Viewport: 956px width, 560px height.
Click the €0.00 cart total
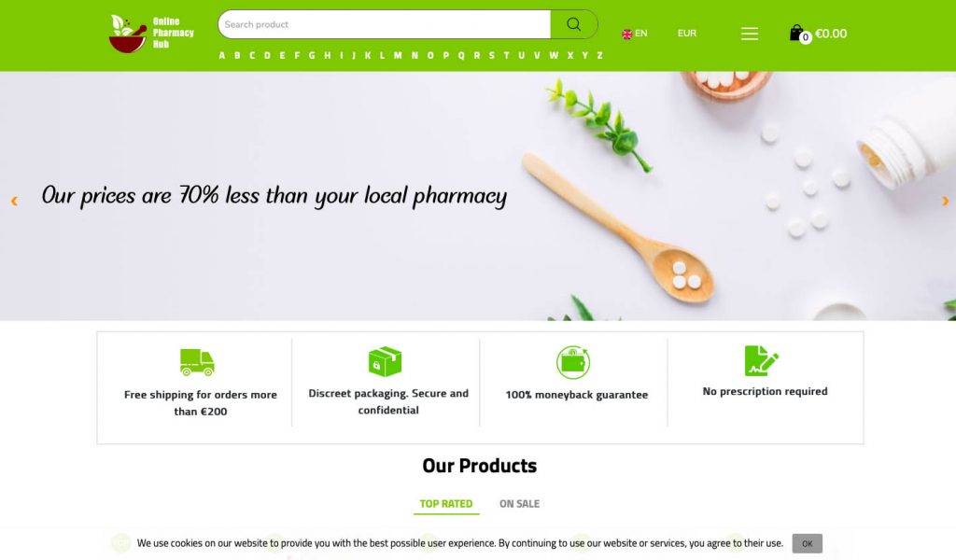point(830,34)
